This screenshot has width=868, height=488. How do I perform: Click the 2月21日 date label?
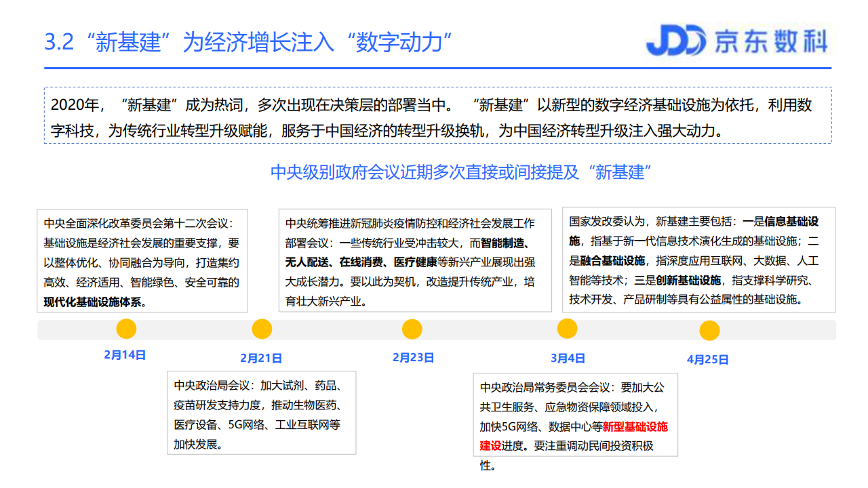pyautogui.click(x=261, y=358)
